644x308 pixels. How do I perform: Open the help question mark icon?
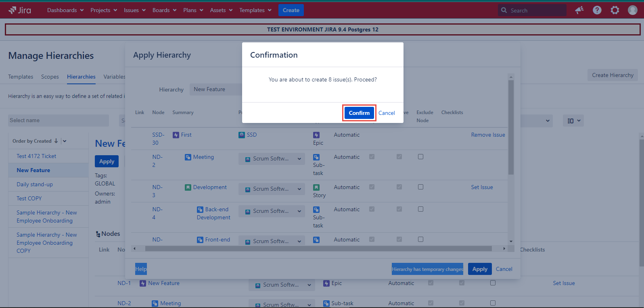(597, 10)
